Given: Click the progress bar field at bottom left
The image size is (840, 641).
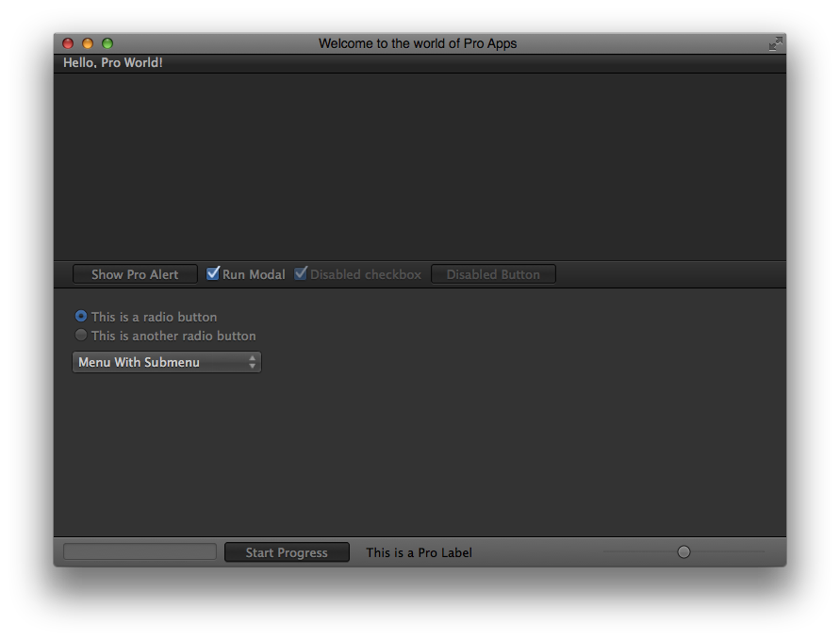Looking at the screenshot, I should (x=139, y=551).
